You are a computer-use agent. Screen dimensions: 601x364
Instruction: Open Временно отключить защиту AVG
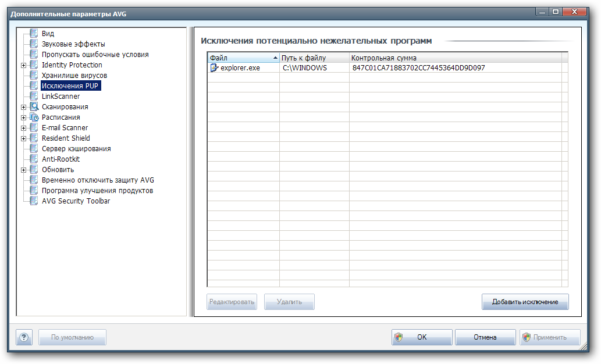pyautogui.click(x=98, y=180)
